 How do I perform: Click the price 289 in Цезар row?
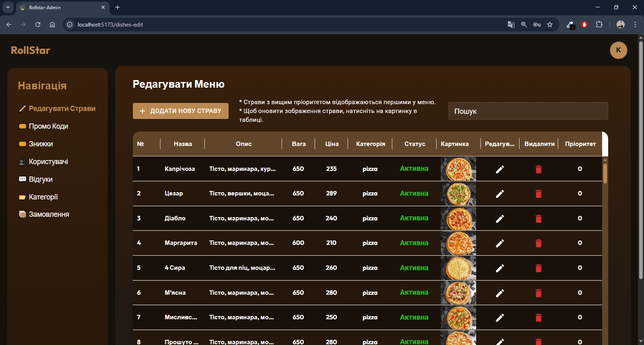(331, 193)
